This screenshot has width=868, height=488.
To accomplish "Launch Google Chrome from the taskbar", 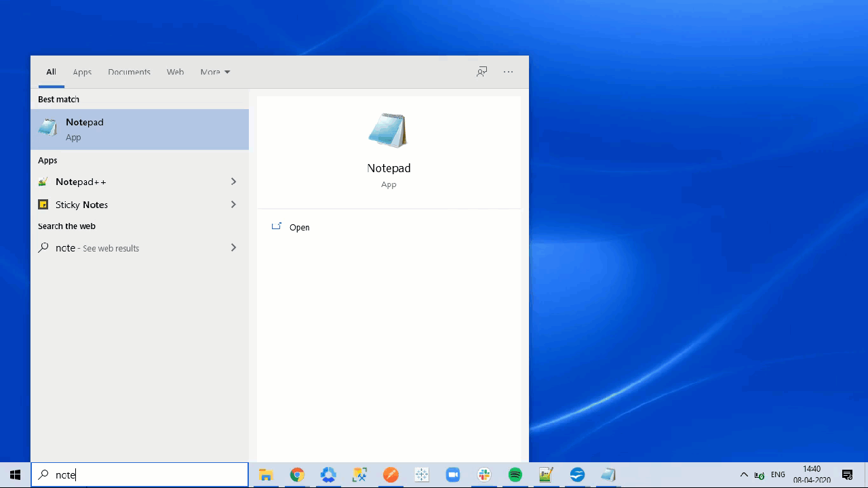I will point(297,475).
